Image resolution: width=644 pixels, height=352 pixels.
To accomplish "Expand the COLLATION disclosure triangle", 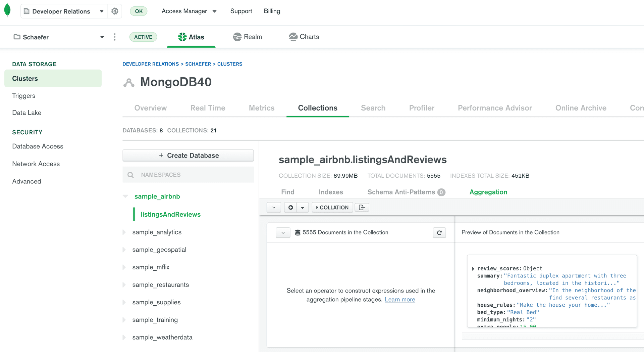I will tap(317, 207).
